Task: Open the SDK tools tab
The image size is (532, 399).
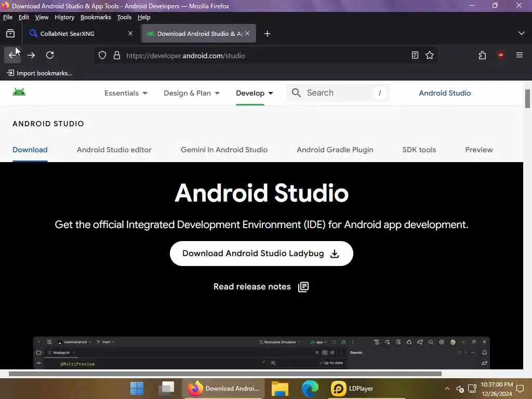Action: [x=419, y=150]
